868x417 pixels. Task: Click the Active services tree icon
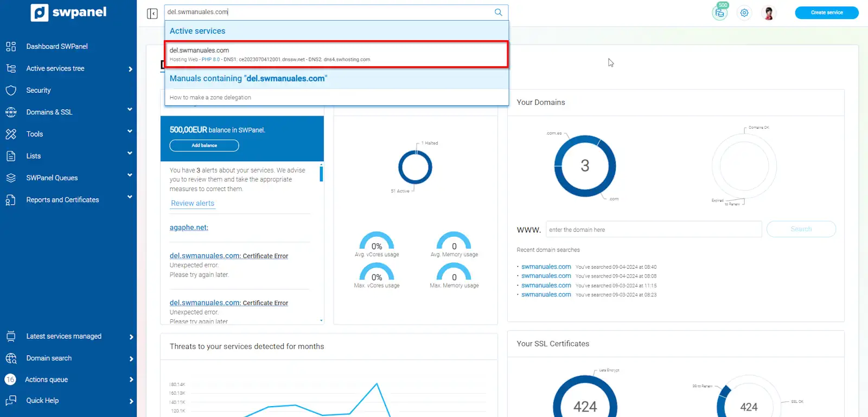coord(11,68)
